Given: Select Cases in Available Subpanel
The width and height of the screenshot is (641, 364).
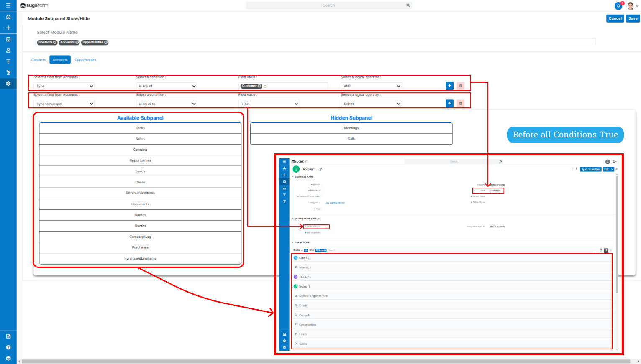Looking at the screenshot, I should coord(140,182).
